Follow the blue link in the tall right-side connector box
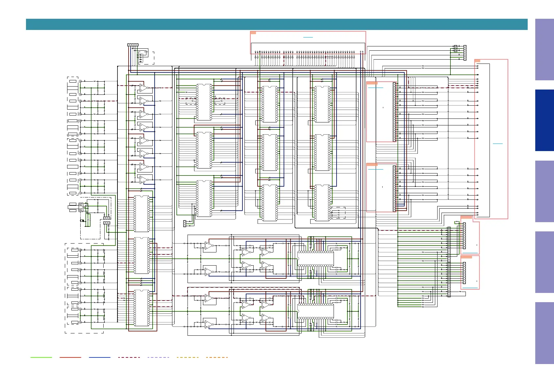Screen dimensions: 554x392 tap(498, 144)
